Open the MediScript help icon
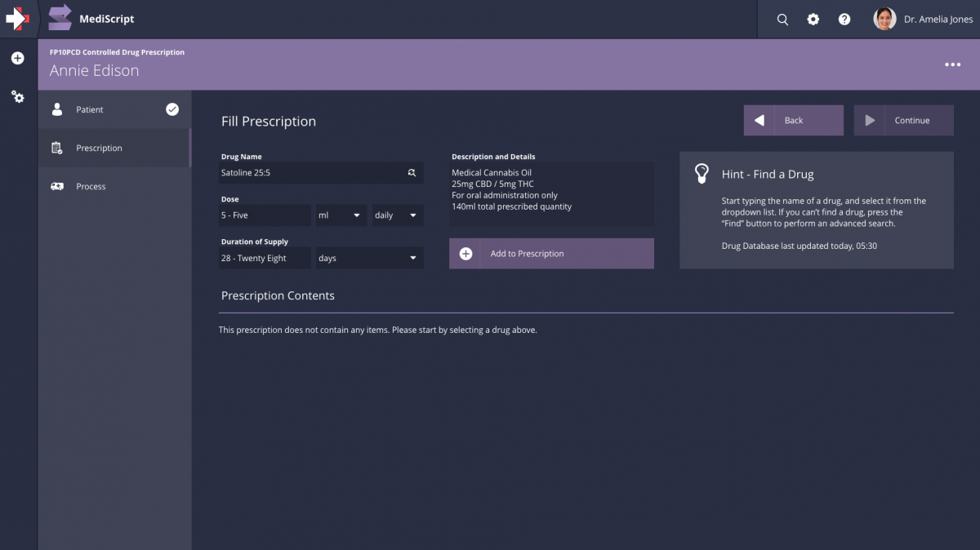The image size is (980, 550). click(x=844, y=19)
